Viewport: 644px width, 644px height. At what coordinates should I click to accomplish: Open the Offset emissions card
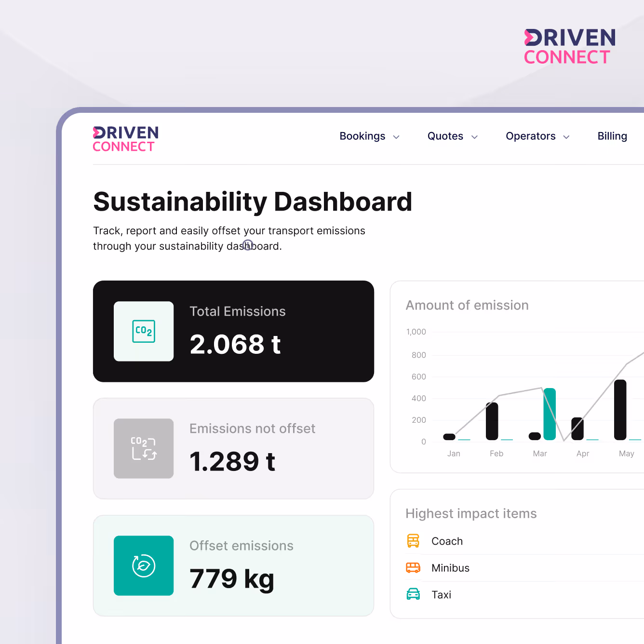(233, 565)
